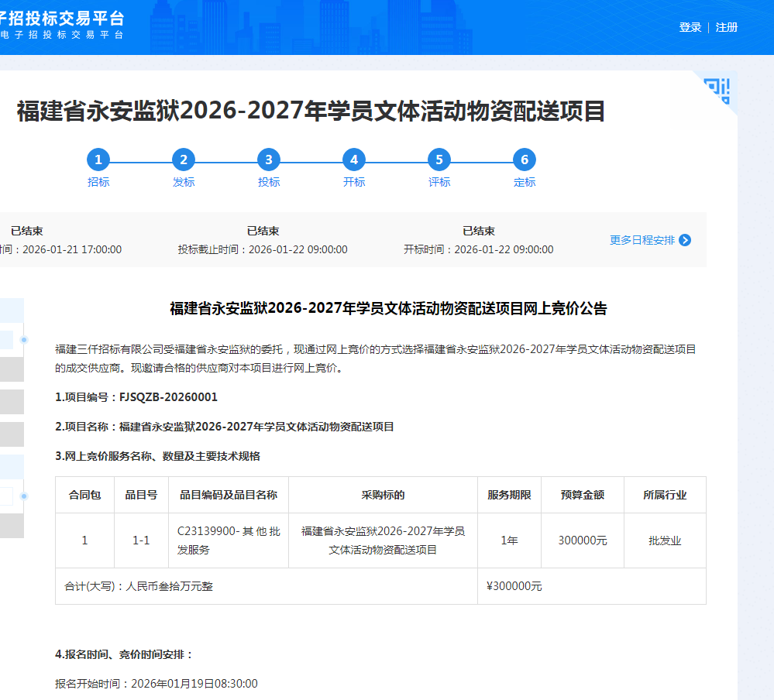
Task: Click the 预算金额 column header
Action: pos(582,495)
